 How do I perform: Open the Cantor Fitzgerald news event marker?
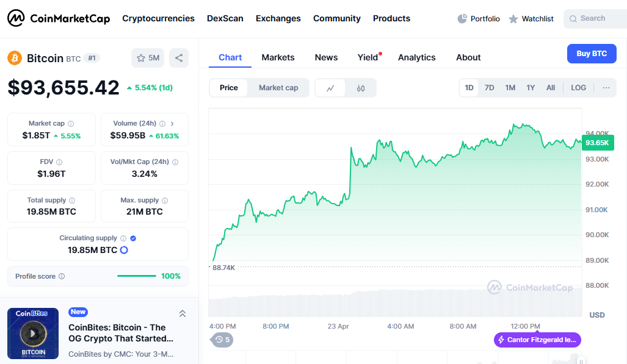[537, 340]
